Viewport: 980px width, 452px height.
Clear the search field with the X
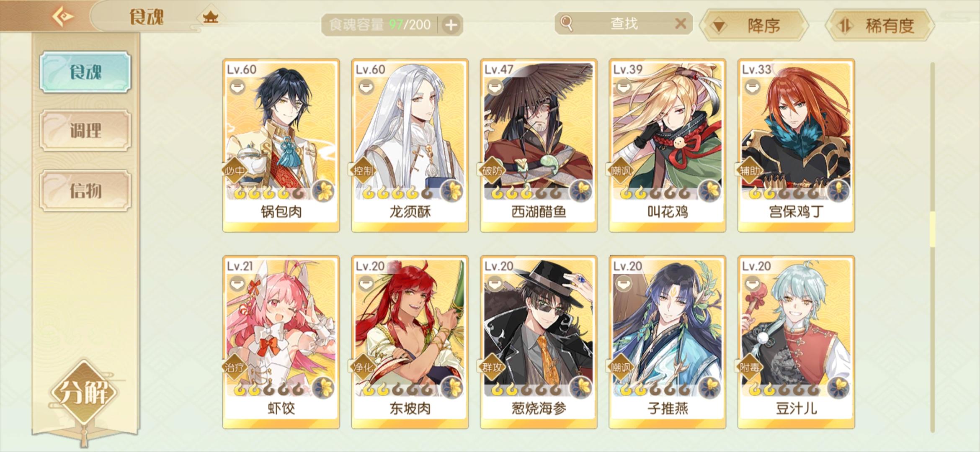(681, 23)
